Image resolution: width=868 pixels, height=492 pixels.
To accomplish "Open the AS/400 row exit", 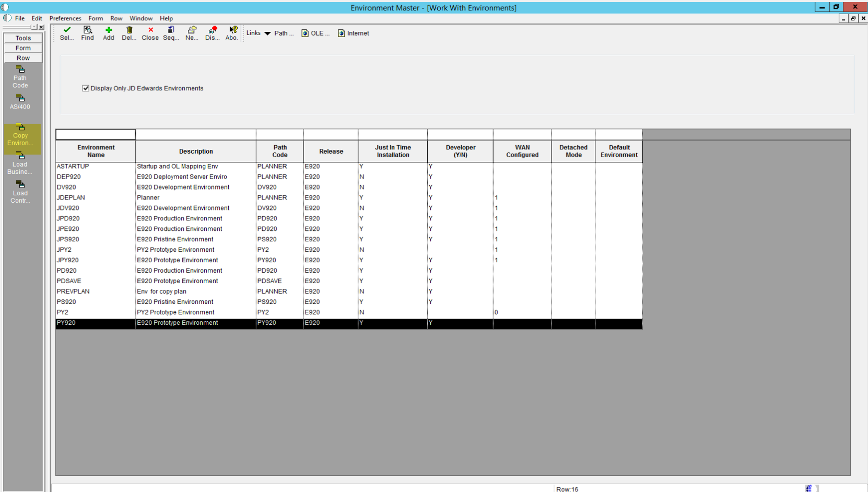I will pos(20,102).
